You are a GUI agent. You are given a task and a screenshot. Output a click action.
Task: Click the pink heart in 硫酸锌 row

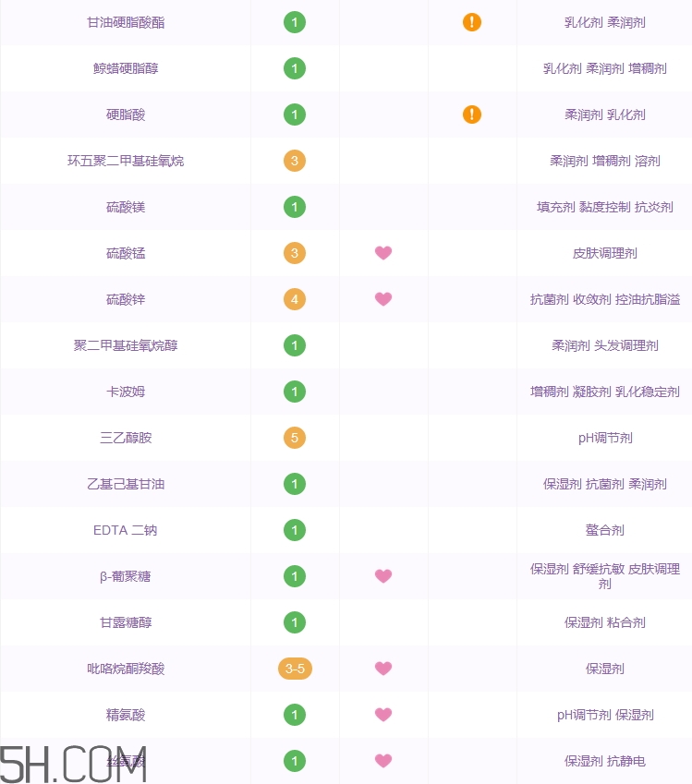(383, 299)
